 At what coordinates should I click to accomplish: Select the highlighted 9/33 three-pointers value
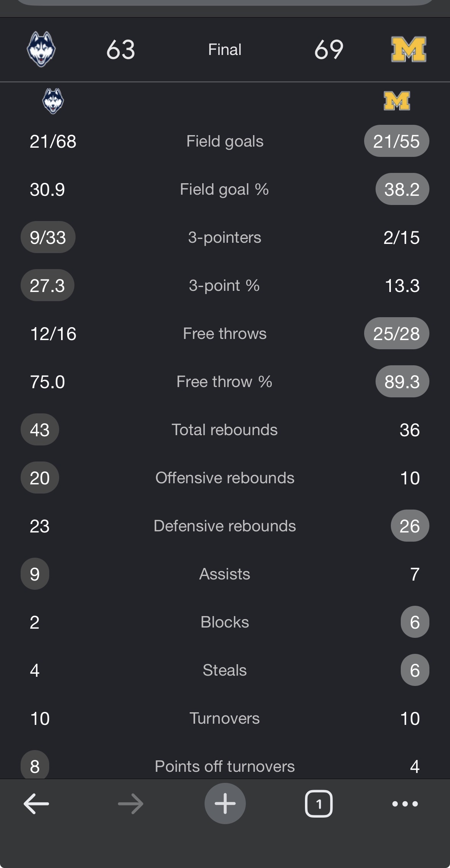click(x=48, y=237)
